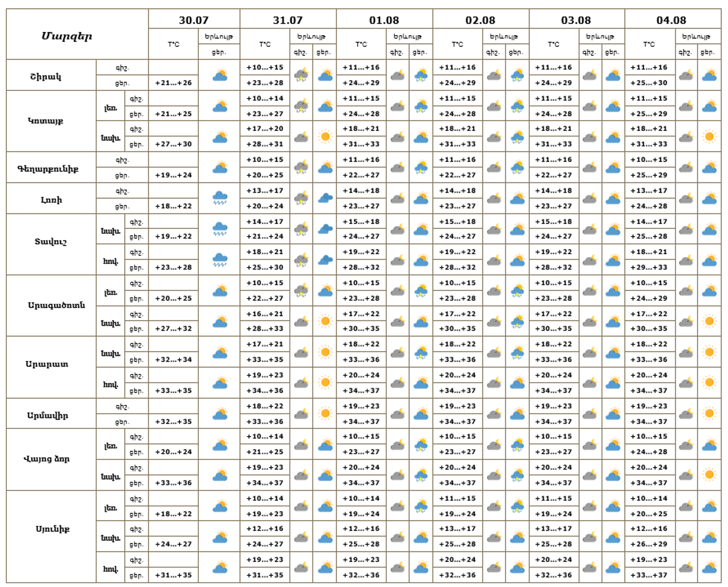Click Lori 31.07 daytime cloudy icon
The image size is (728, 587).
point(325,198)
